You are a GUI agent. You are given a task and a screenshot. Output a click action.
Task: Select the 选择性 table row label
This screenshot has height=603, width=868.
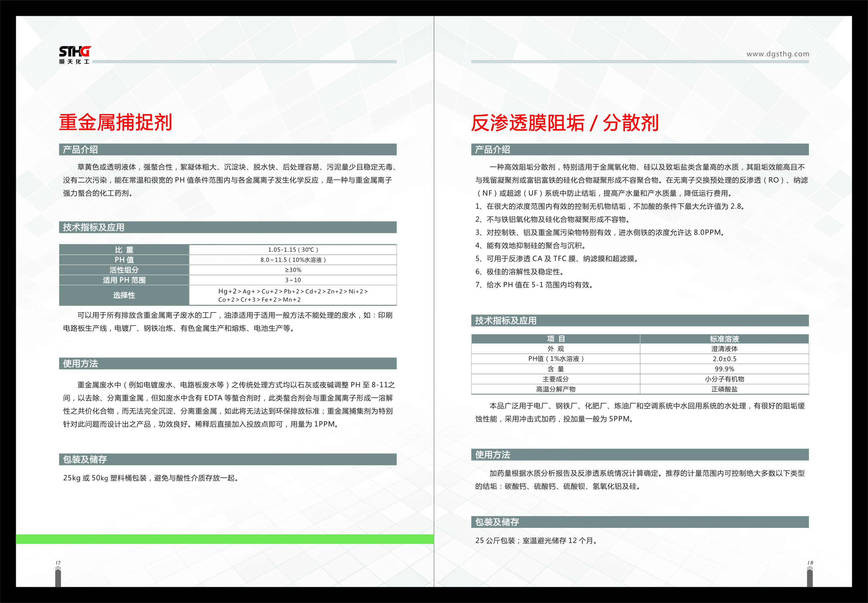click(124, 295)
